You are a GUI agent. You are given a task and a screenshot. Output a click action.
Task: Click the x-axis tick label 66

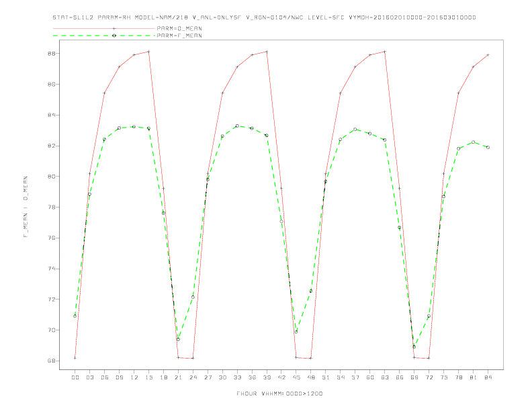click(x=400, y=377)
